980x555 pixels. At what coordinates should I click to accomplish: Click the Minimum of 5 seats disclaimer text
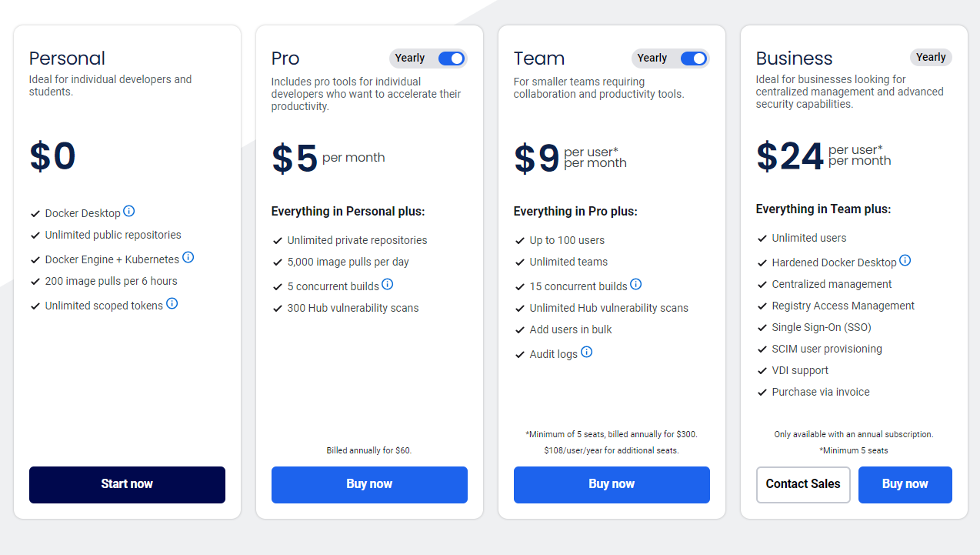click(612, 433)
